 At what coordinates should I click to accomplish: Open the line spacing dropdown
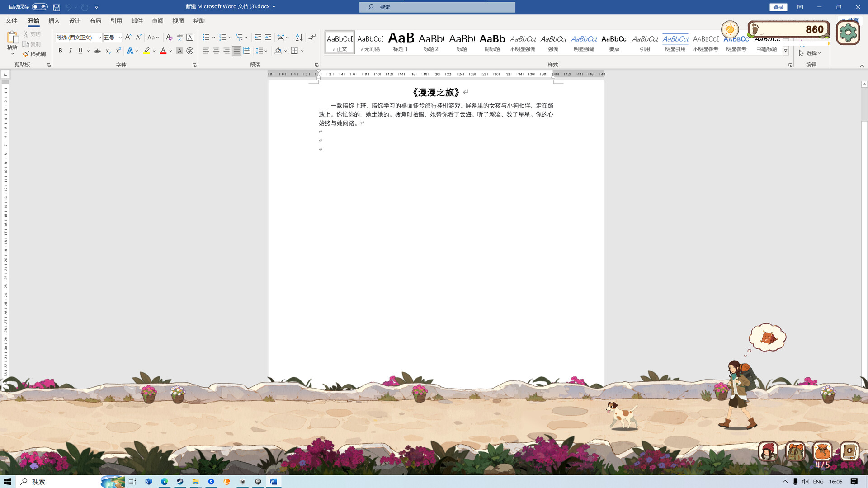[x=262, y=51]
